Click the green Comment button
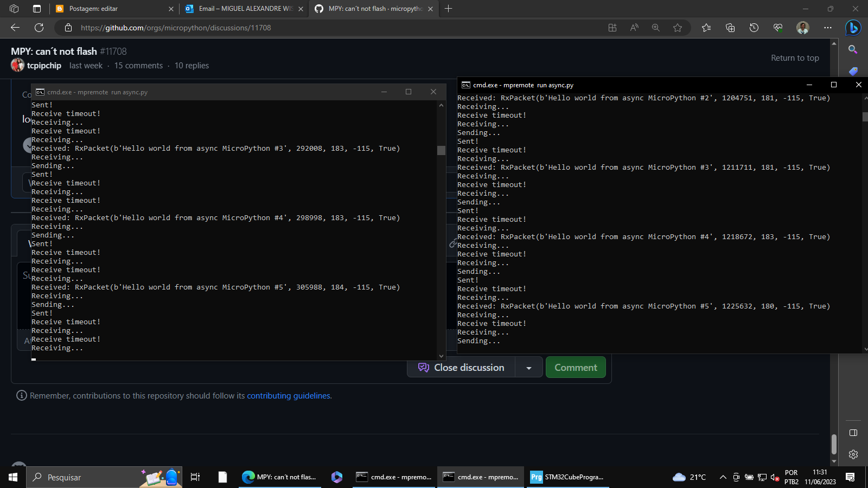This screenshot has height=488, width=868. [x=575, y=367]
